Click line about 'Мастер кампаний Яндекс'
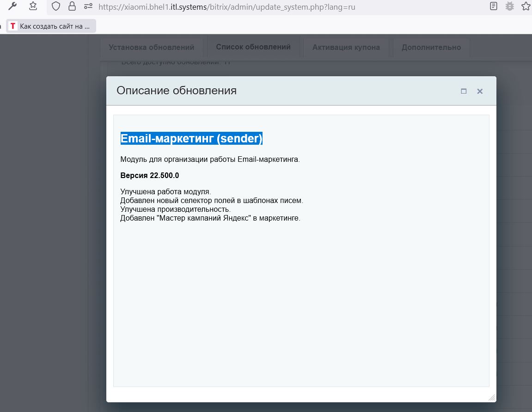Viewport: 532px width, 412px height. pyautogui.click(x=210, y=218)
